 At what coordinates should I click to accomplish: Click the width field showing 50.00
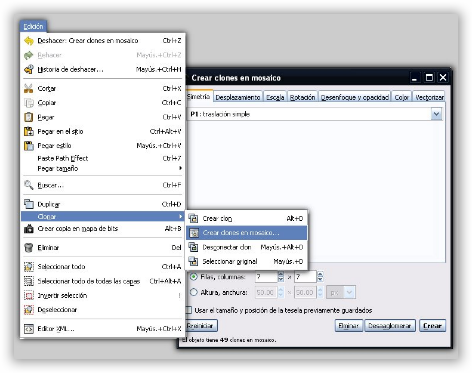click(x=305, y=292)
